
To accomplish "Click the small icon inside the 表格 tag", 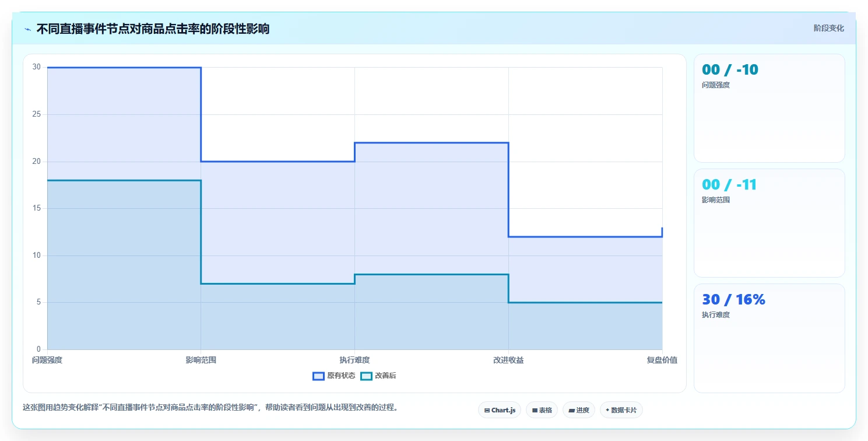I will coord(535,411).
